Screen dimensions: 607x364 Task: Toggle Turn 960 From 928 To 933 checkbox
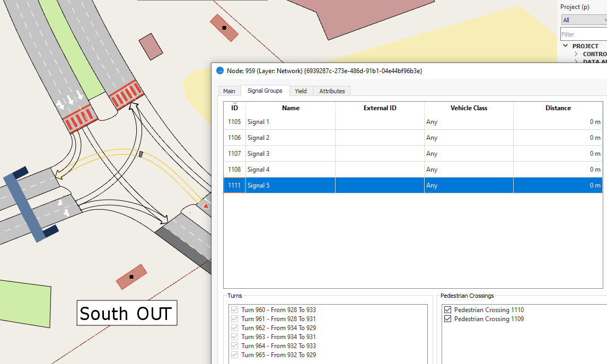(234, 310)
